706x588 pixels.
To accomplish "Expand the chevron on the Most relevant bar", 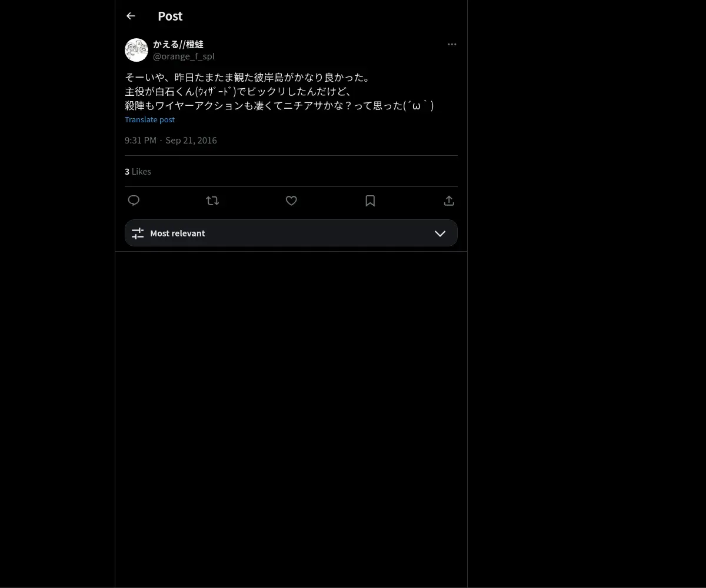I will click(x=440, y=233).
